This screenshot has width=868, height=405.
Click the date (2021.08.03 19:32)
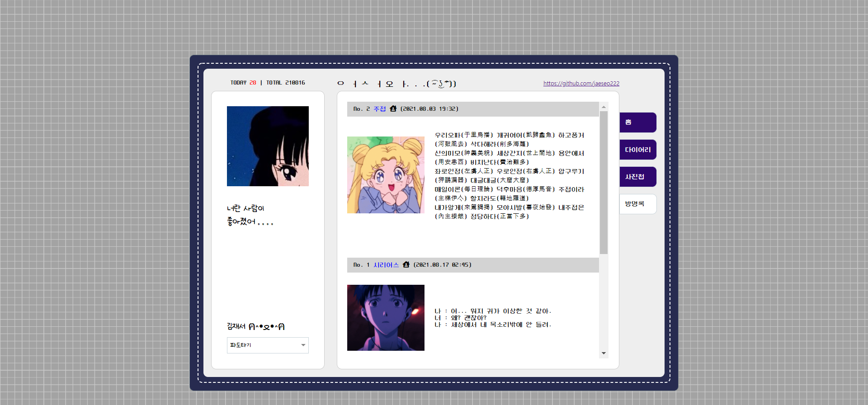[x=429, y=109]
